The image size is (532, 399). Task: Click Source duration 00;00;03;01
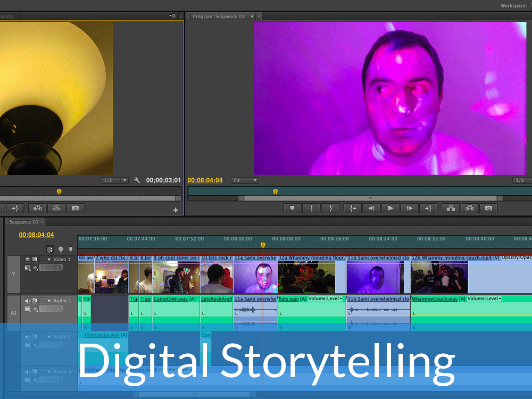pos(163,180)
